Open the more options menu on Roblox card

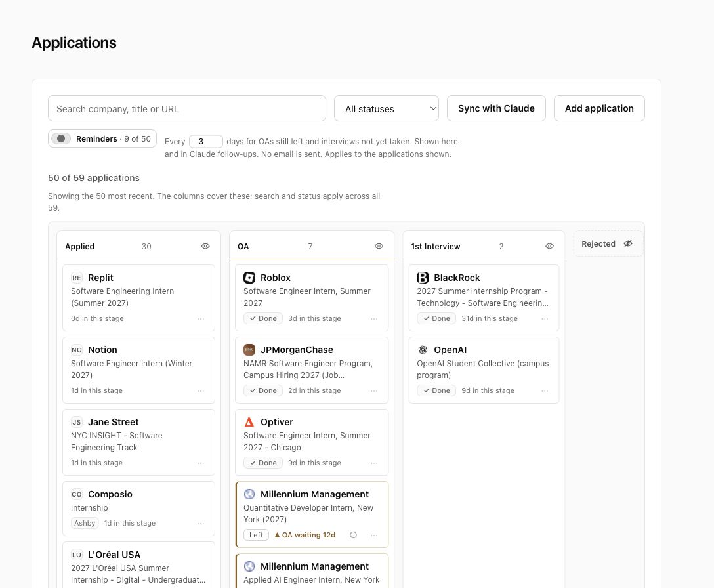click(x=374, y=319)
